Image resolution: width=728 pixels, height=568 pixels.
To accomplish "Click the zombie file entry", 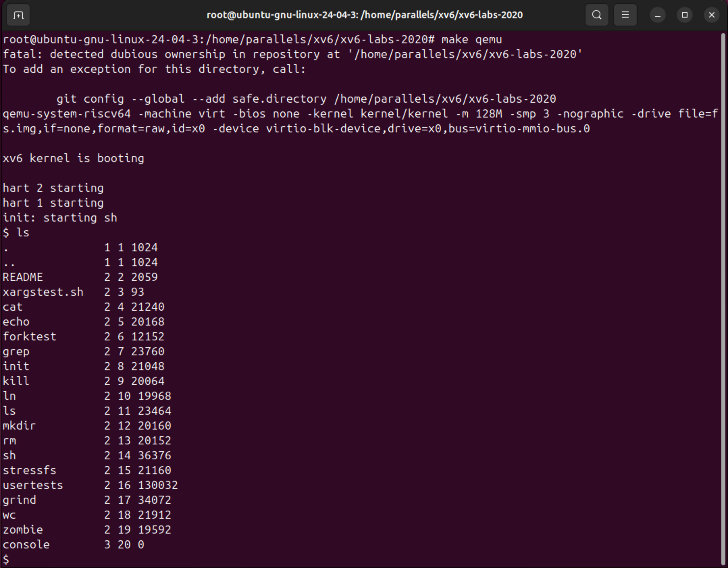I will [x=23, y=530].
